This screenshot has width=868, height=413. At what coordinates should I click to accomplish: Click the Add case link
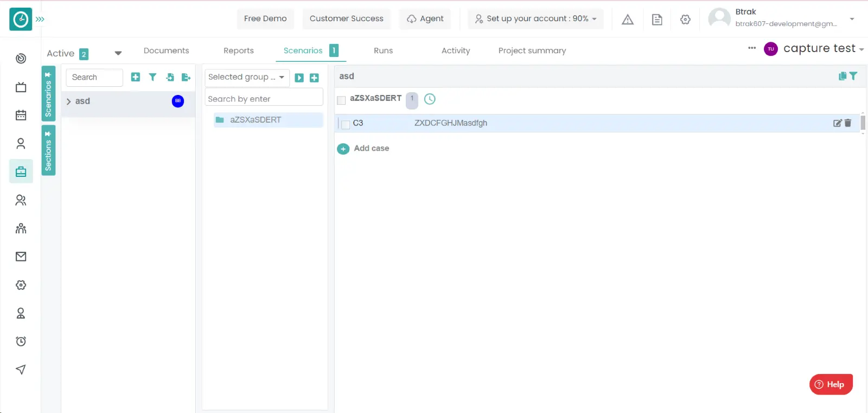click(371, 148)
